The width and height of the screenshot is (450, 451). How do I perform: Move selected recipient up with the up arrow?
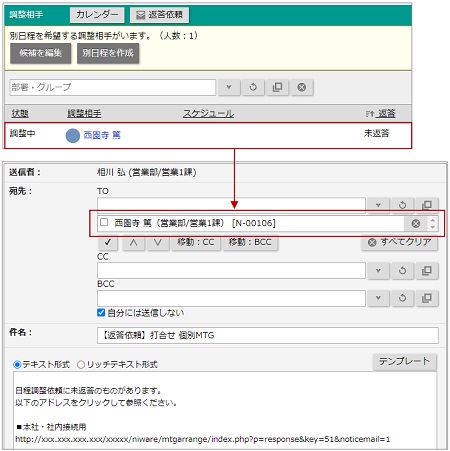click(x=133, y=242)
